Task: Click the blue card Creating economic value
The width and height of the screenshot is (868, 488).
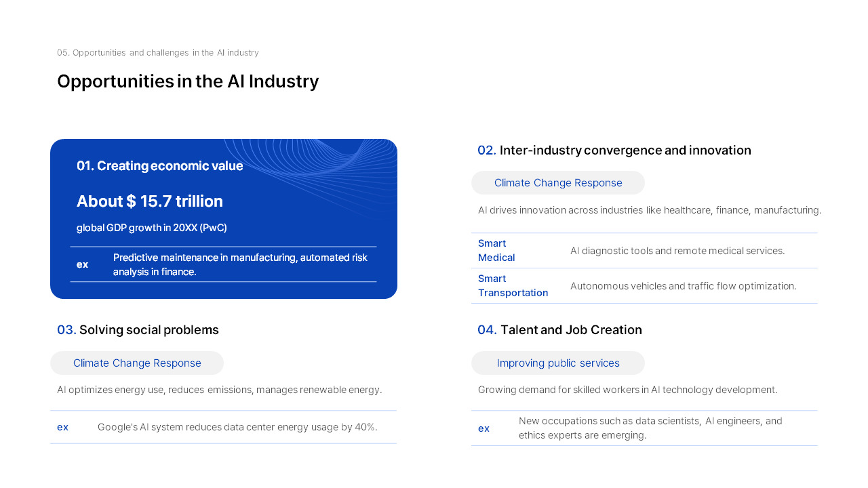Action: 224,219
